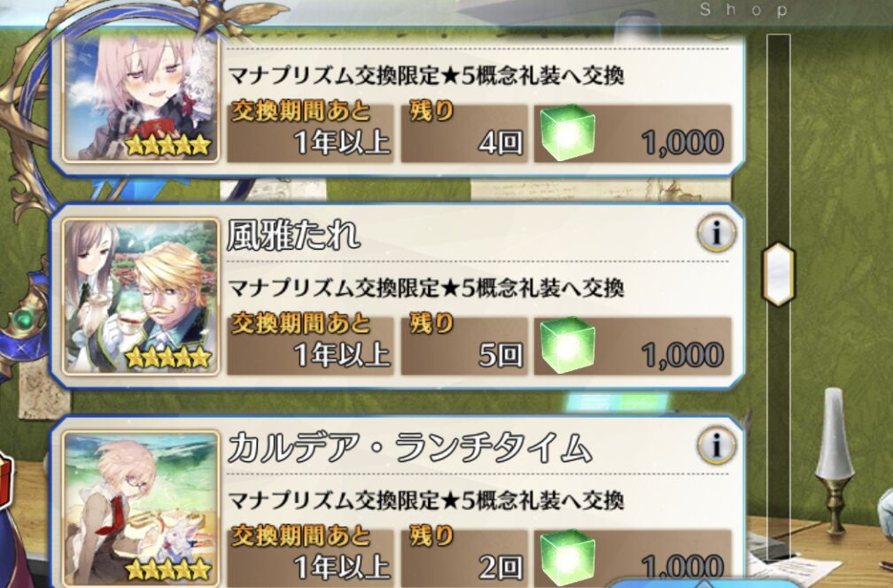Click 交換期間あと 1年以上 in 風雅たれ row
This screenshot has height=588, width=893.
310,345
